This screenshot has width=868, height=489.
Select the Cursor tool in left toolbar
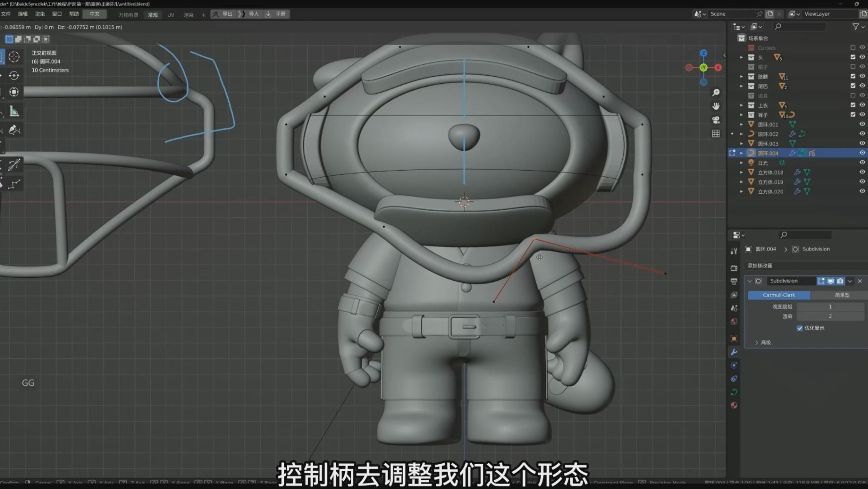coord(14,57)
